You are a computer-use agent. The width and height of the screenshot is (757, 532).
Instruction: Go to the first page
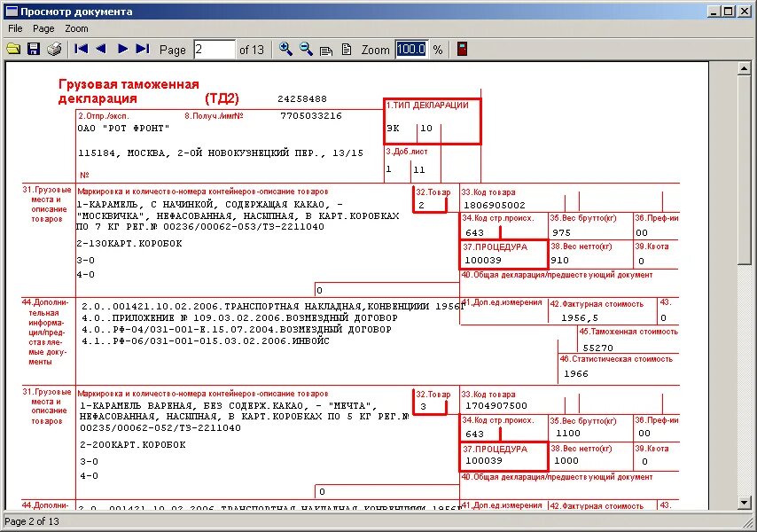tap(81, 49)
